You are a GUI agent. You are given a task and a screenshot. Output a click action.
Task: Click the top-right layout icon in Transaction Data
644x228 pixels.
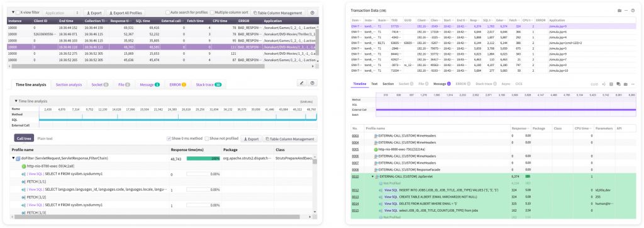[619, 10]
